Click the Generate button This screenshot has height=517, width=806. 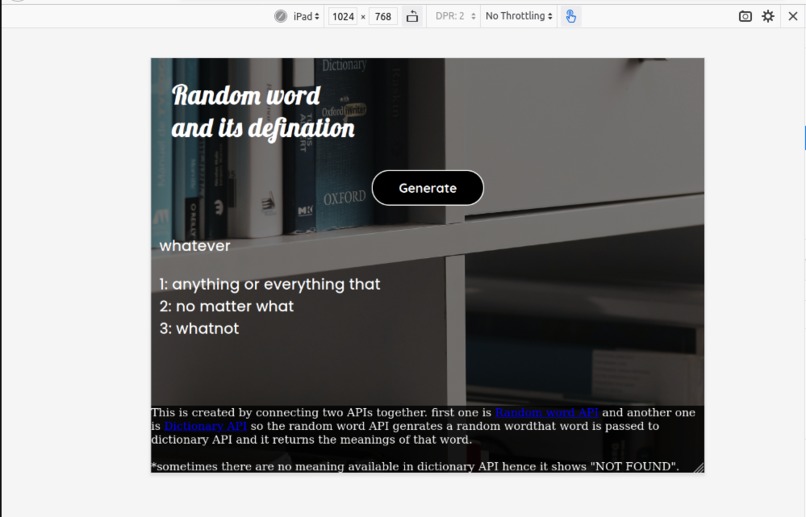(427, 188)
